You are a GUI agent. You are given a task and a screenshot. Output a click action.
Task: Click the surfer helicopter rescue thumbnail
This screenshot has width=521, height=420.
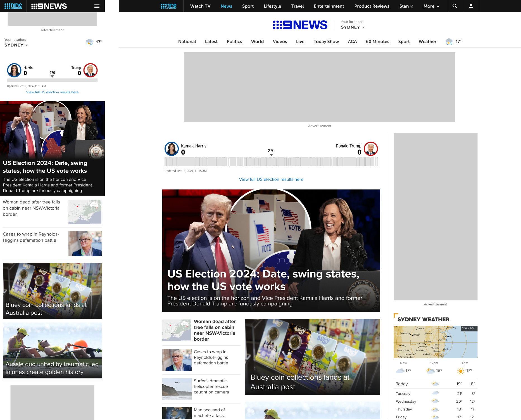(177, 389)
